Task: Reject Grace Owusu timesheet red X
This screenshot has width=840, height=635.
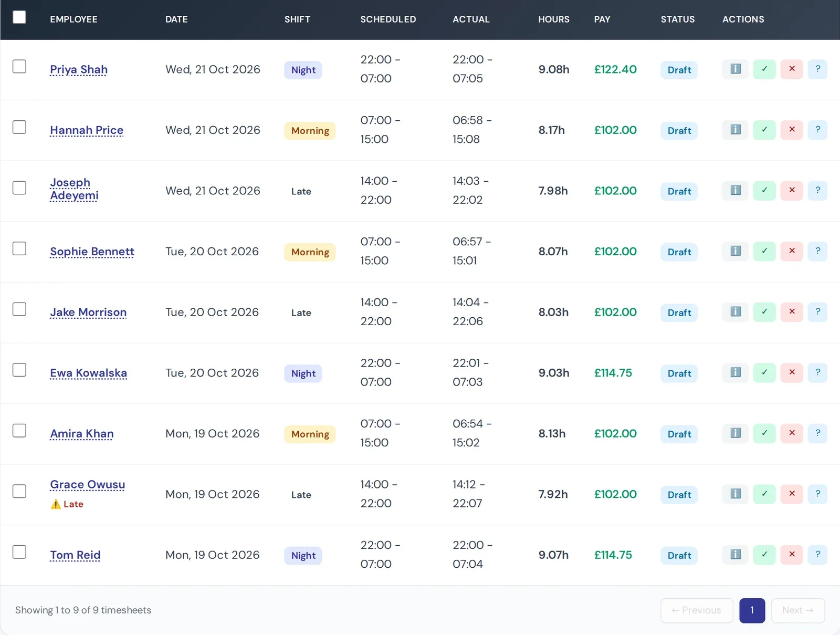Action: point(792,494)
